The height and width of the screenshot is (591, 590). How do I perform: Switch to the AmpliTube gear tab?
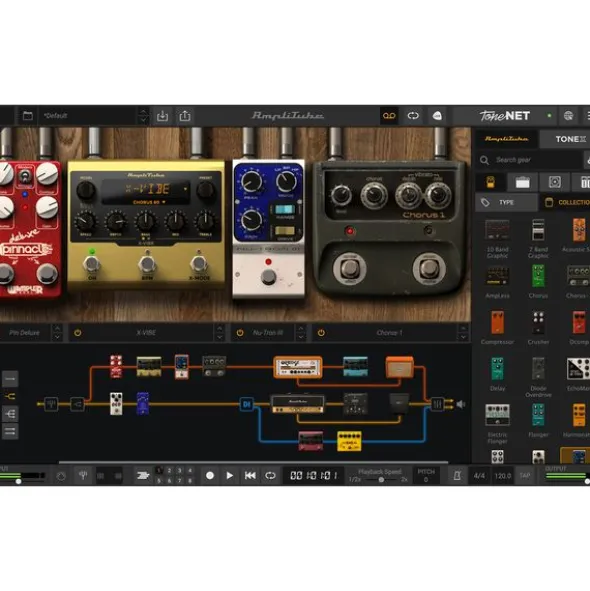click(x=506, y=139)
